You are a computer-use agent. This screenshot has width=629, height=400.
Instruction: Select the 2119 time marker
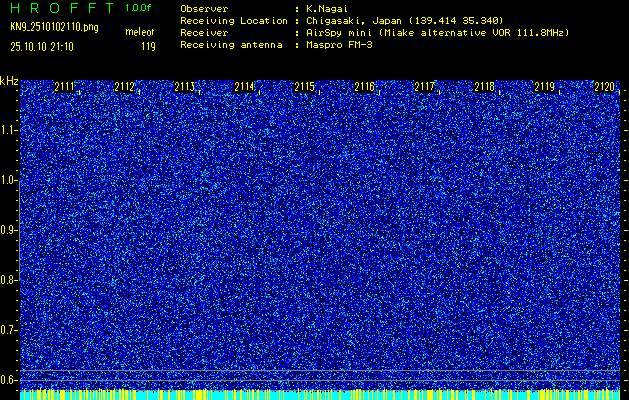544,87
